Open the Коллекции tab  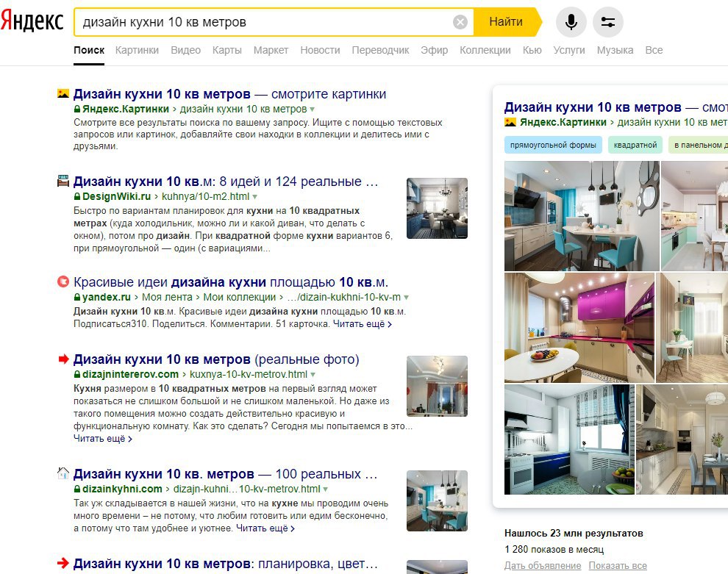485,50
